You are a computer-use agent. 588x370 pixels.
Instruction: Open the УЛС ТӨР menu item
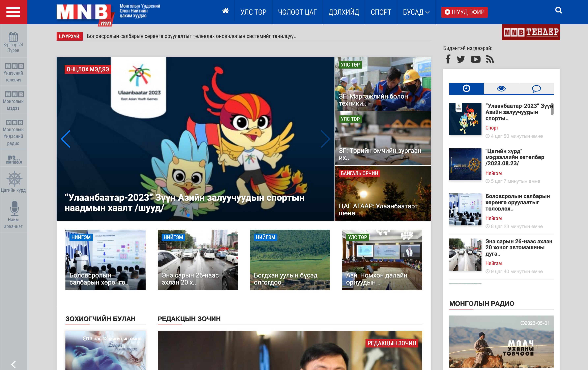tap(253, 12)
